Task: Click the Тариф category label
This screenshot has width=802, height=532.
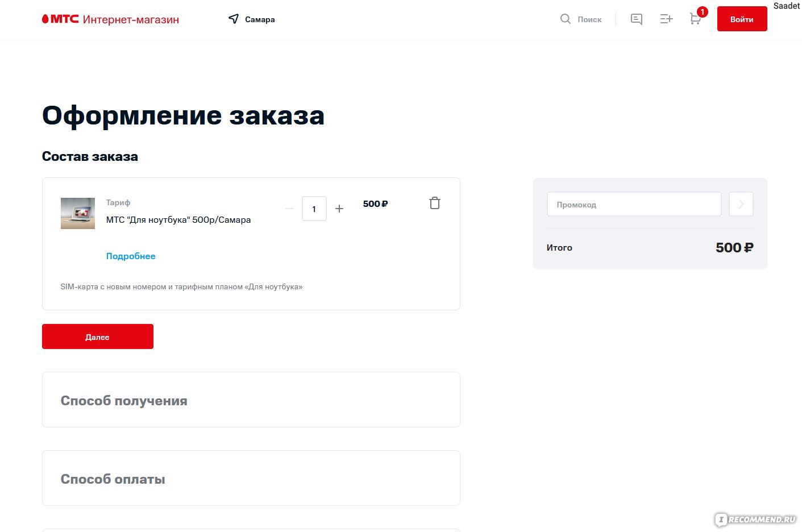Action: pos(118,202)
